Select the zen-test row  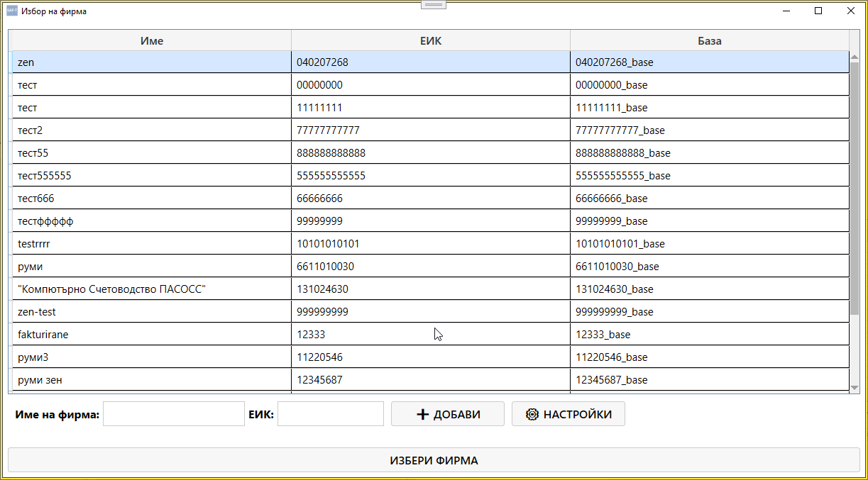click(x=430, y=312)
